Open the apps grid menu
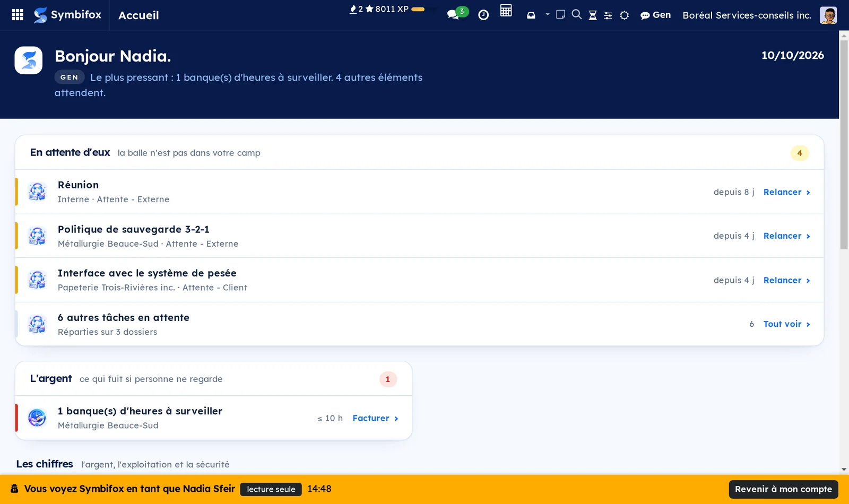The height and width of the screenshot is (504, 849). click(18, 15)
